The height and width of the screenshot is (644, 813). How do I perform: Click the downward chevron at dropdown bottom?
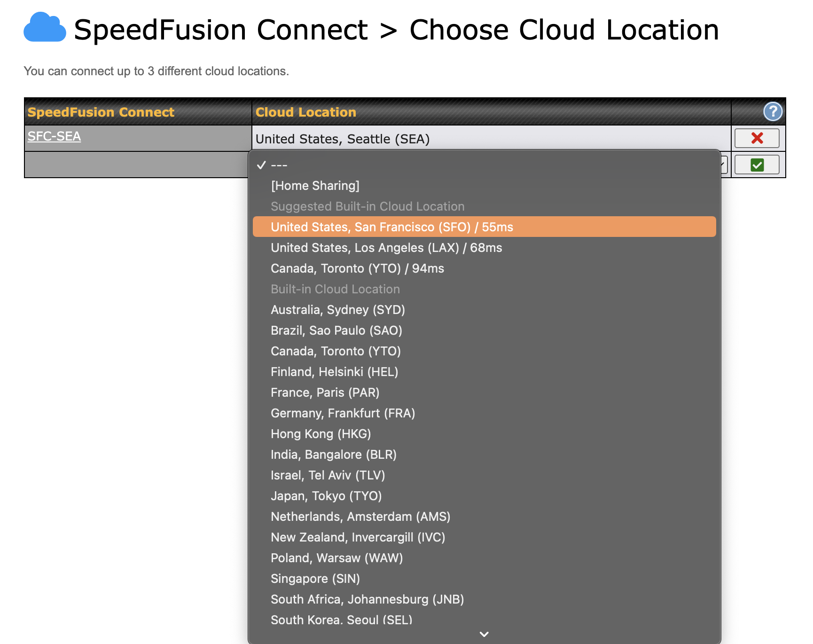(x=484, y=634)
